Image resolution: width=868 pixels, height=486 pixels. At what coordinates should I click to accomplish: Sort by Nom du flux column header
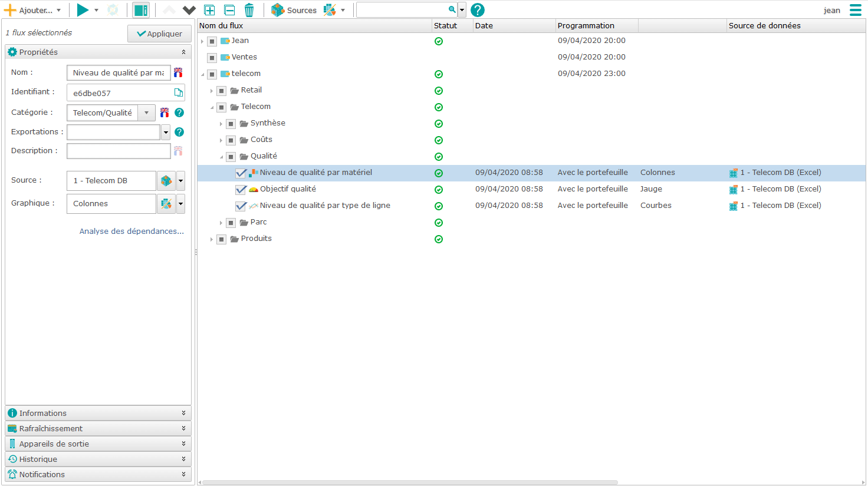click(314, 25)
